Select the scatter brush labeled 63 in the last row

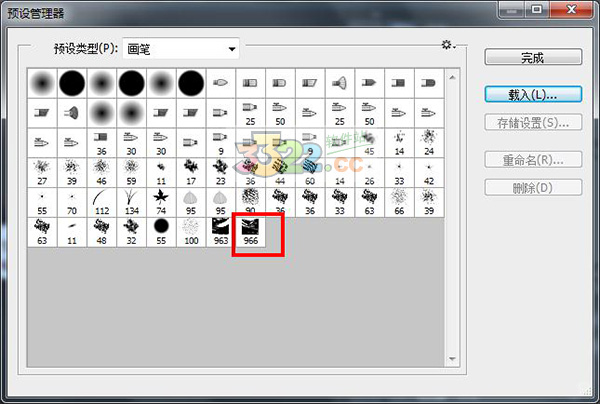[x=43, y=232]
